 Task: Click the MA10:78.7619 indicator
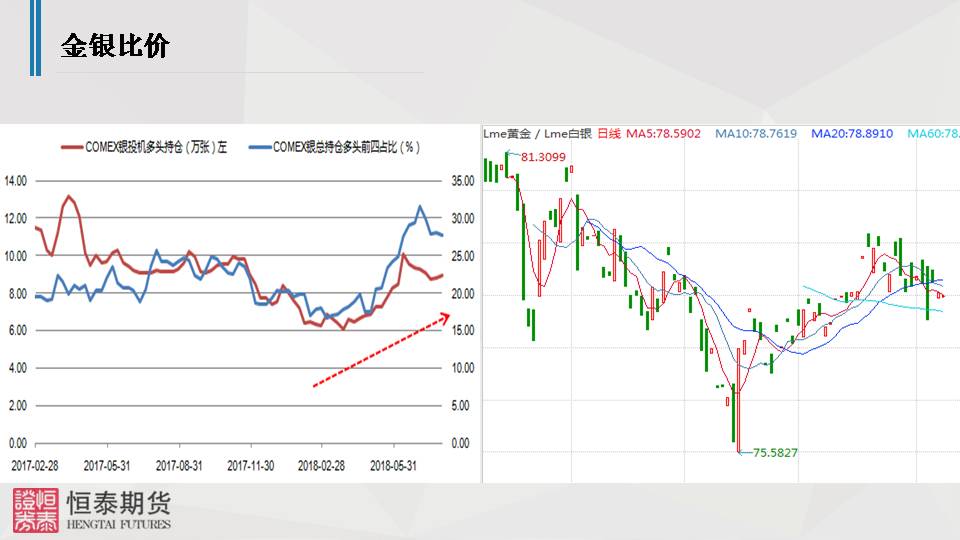point(756,133)
